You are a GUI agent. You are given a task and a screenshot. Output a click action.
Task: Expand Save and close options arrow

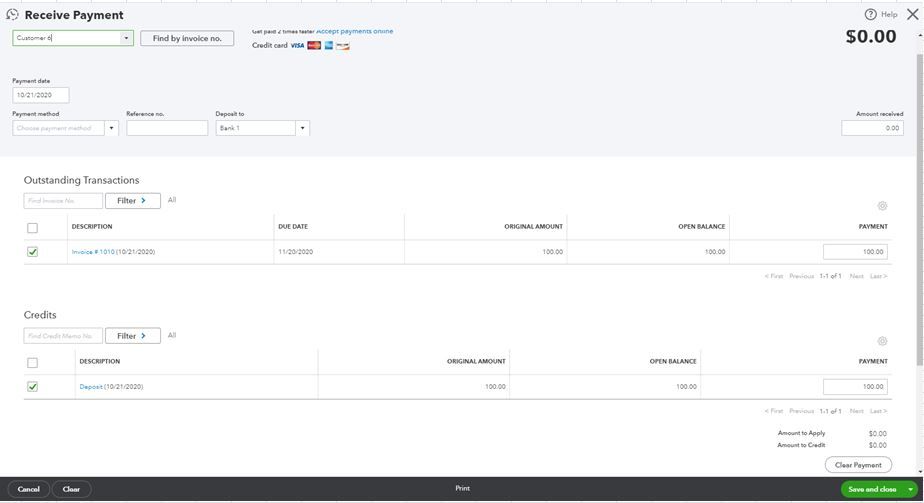click(910, 489)
